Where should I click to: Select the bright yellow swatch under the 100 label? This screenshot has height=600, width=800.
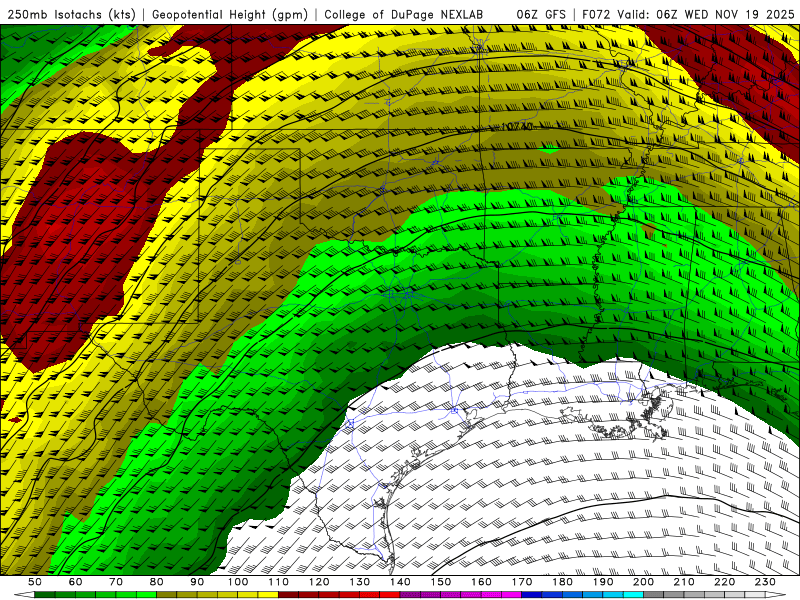[x=247, y=595]
